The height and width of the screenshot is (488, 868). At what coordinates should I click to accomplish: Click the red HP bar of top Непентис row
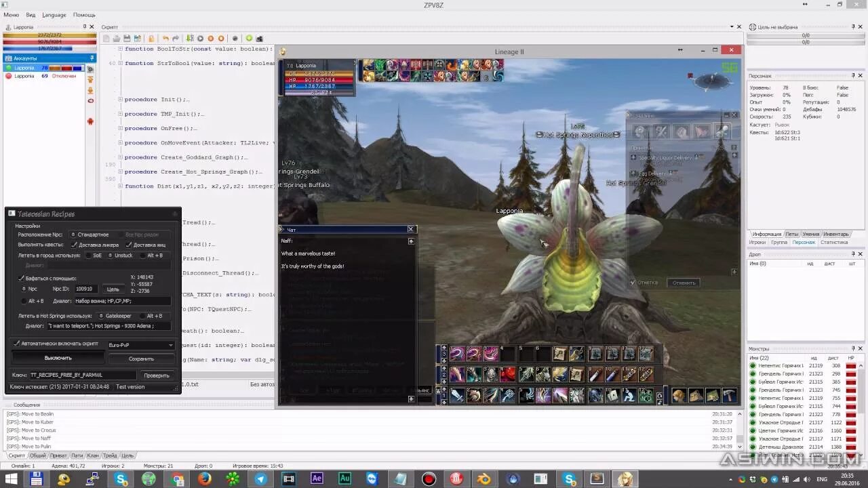850,365
